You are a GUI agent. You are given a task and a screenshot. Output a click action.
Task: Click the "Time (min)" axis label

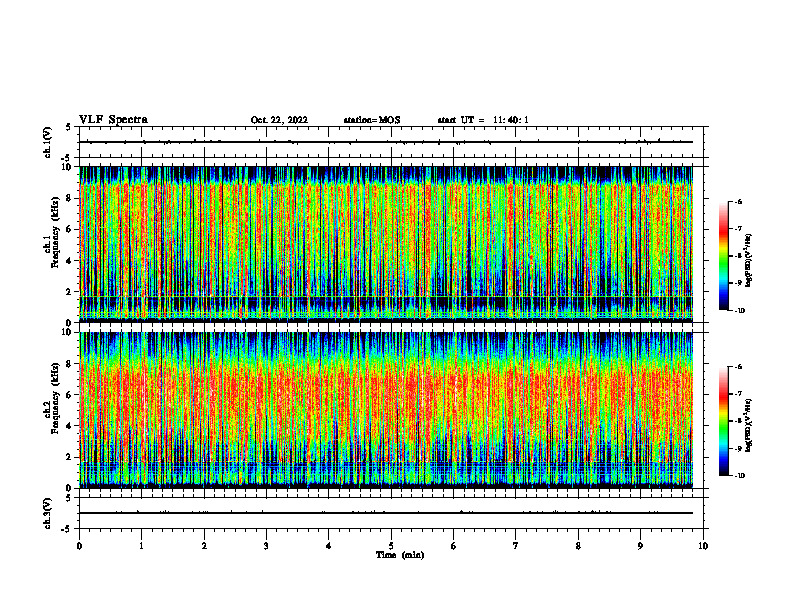400,555
